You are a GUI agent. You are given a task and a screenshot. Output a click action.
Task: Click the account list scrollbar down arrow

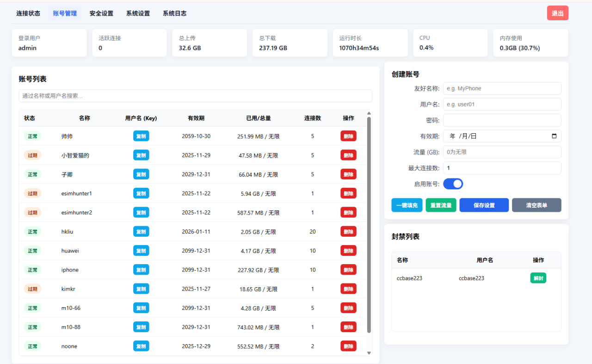pos(369,353)
